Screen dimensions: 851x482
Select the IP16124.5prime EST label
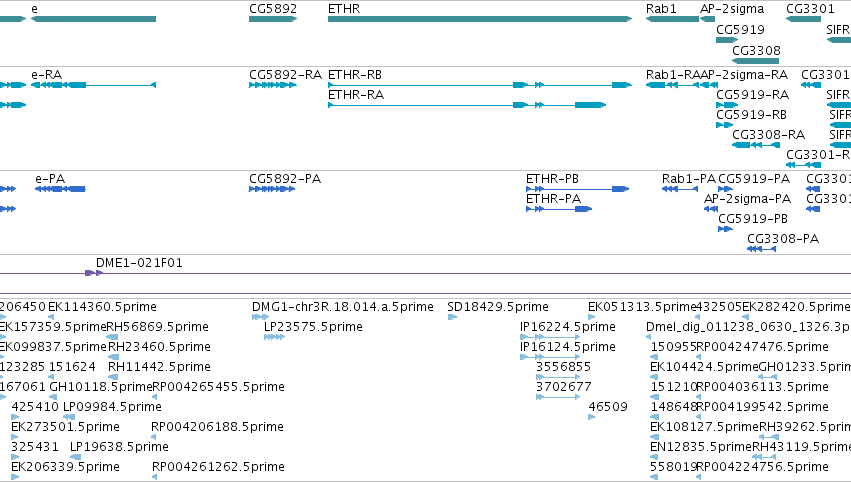click(568, 347)
